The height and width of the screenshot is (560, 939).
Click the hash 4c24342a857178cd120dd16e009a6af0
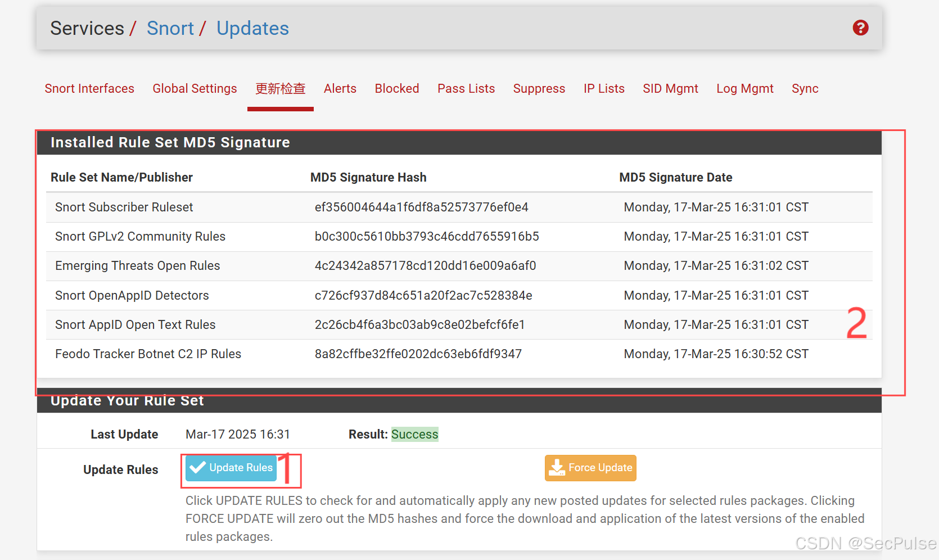(x=425, y=266)
